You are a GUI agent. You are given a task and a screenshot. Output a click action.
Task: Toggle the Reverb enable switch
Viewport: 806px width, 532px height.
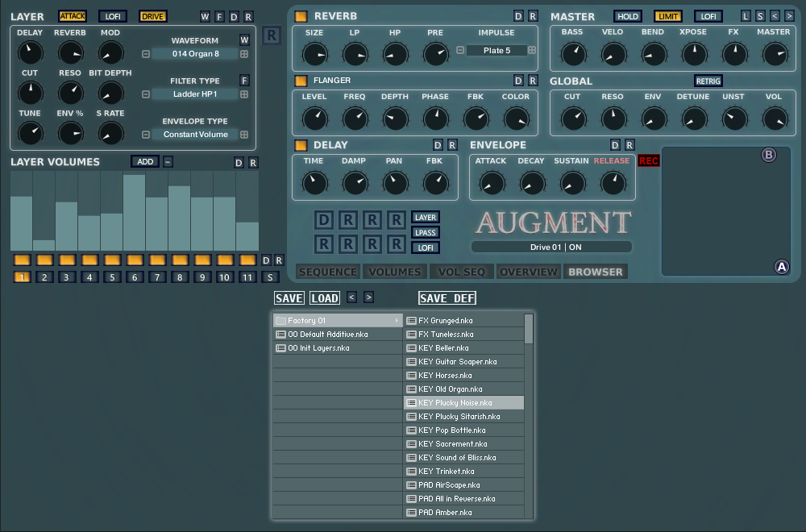pyautogui.click(x=301, y=16)
